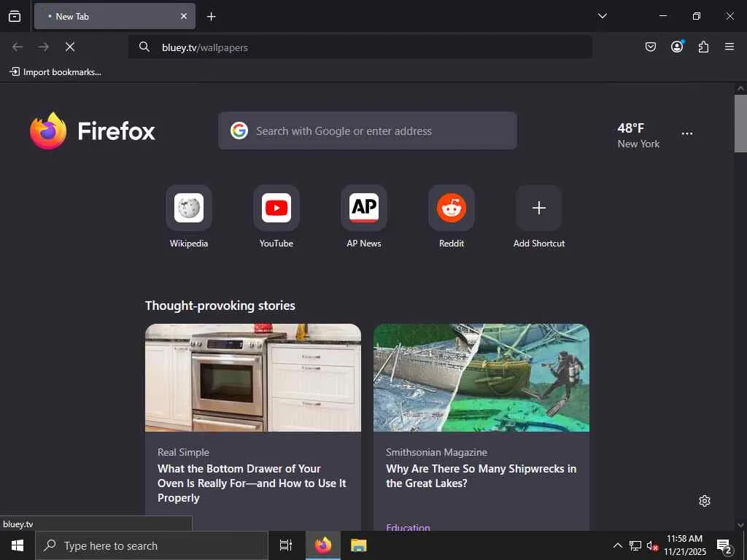Open the Firefox application menu

pyautogui.click(x=729, y=47)
